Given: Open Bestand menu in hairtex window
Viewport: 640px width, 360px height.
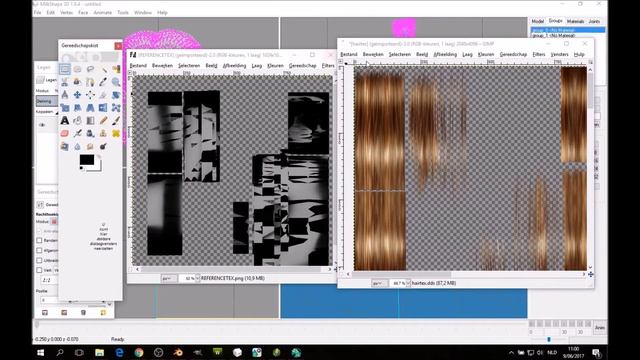Looking at the screenshot, I should [349, 54].
